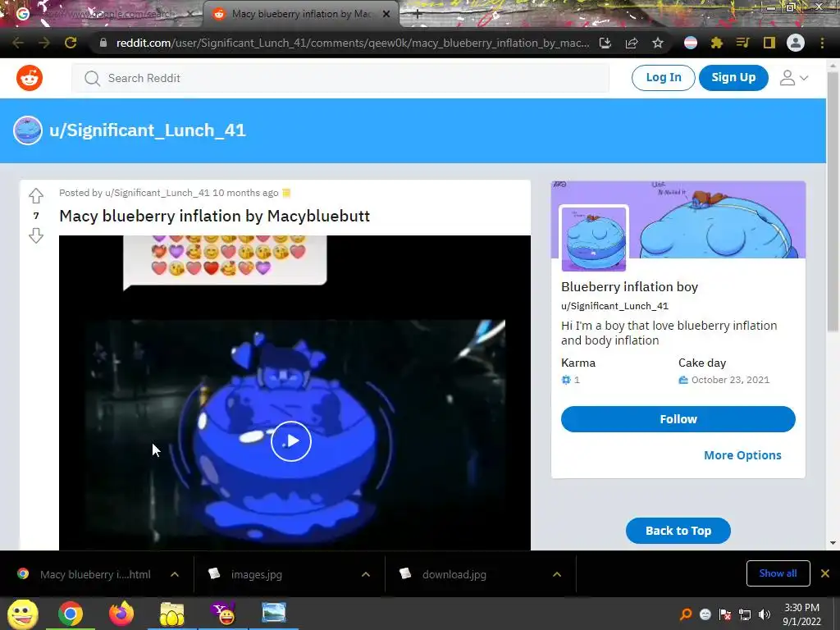Image resolution: width=840 pixels, height=630 pixels.
Task: Open the Macy blueberry html download
Action: 95,574
